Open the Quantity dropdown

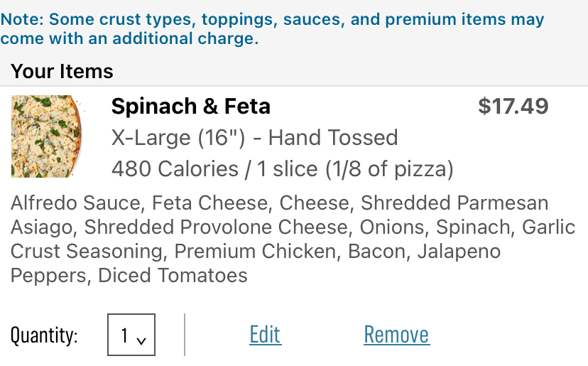(x=131, y=335)
